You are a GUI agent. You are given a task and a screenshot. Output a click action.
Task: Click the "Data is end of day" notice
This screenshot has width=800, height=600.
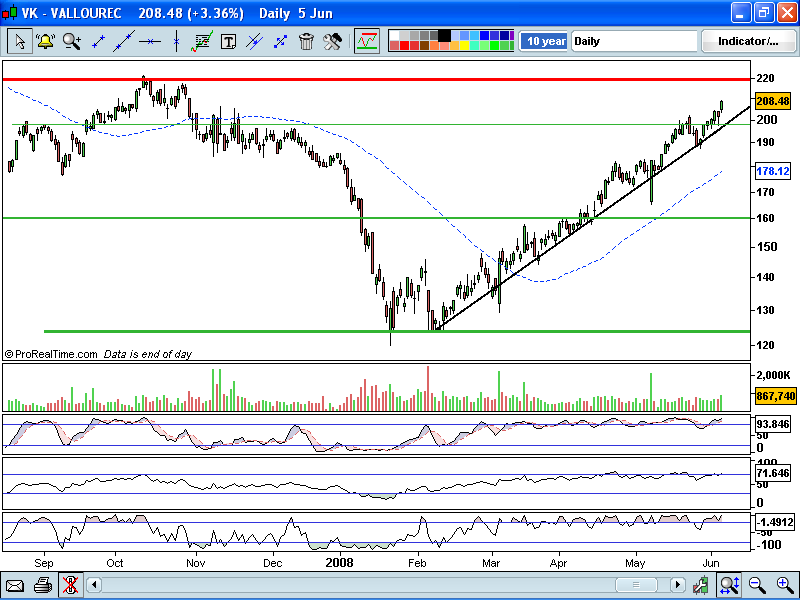pyautogui.click(x=147, y=354)
